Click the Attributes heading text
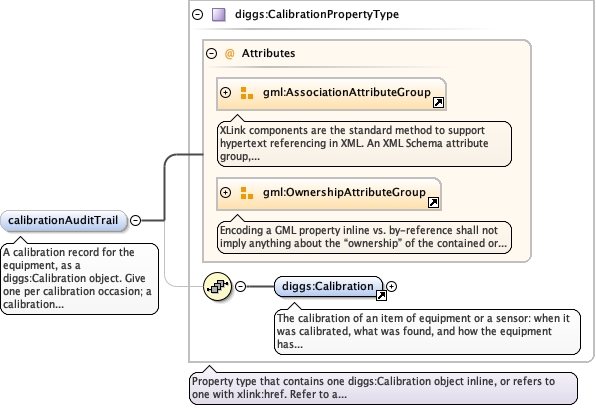 point(268,53)
